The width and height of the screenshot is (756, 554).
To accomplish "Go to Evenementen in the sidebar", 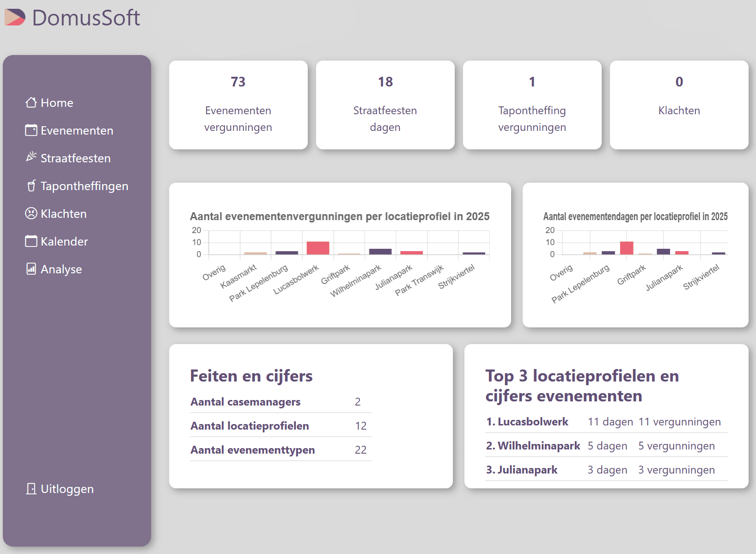I will click(x=69, y=130).
